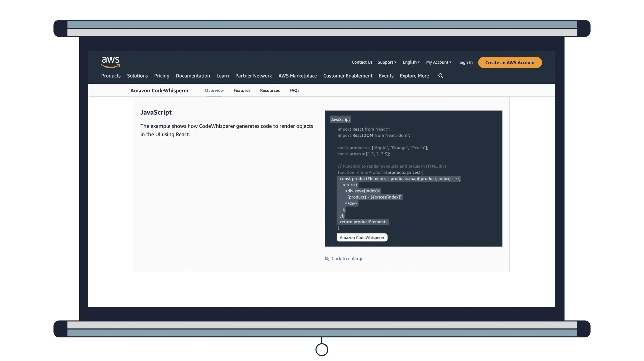Open the Products menu
This screenshot has width=644, height=361.
[111, 76]
